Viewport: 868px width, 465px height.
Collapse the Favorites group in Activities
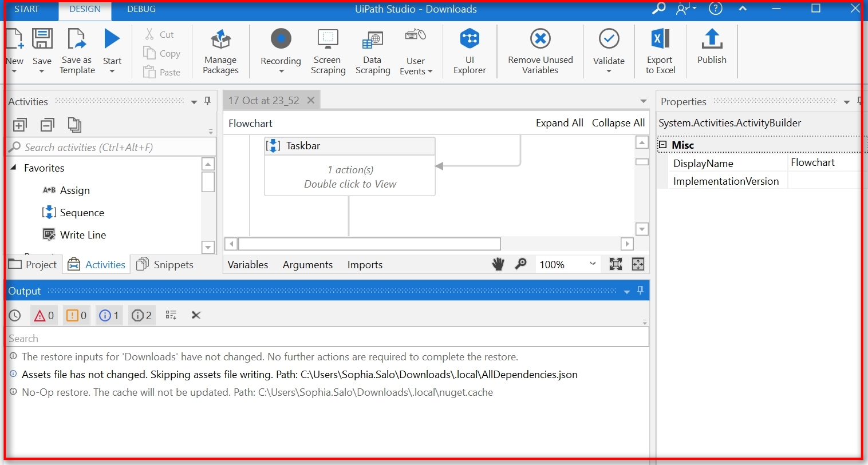click(14, 168)
